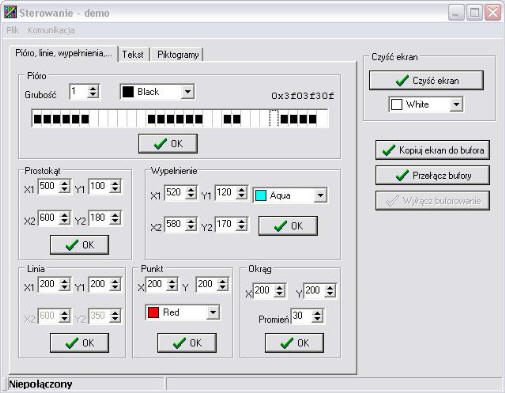Click the Prostokąt Y1 spinner arrows
The width and height of the screenshot is (505, 393).
115,186
